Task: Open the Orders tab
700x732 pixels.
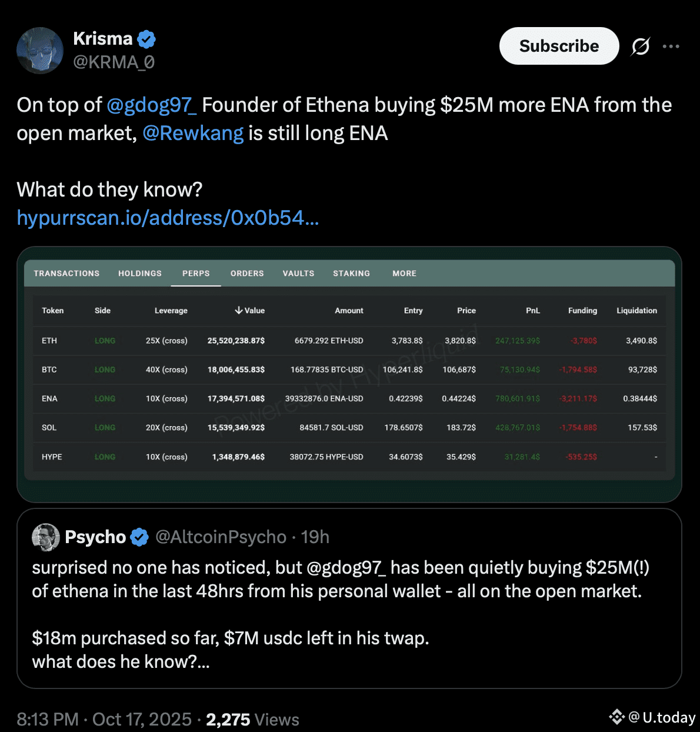Action: [247, 274]
